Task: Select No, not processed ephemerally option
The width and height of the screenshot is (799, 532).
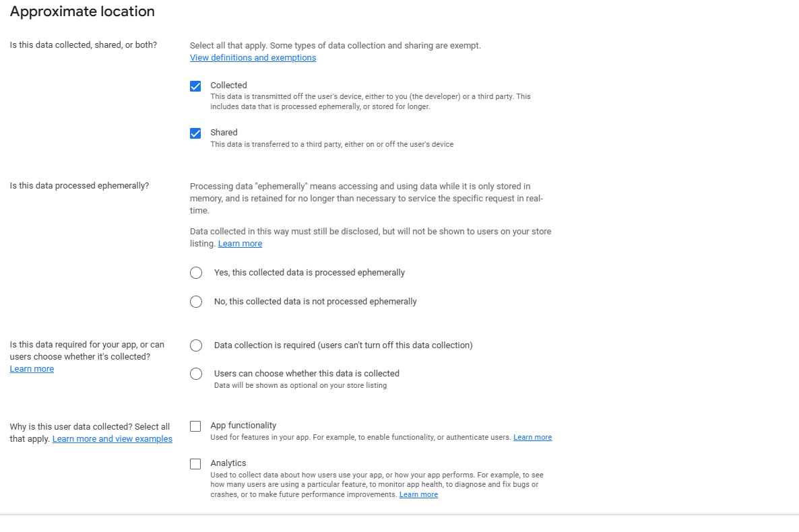Action: (x=196, y=302)
